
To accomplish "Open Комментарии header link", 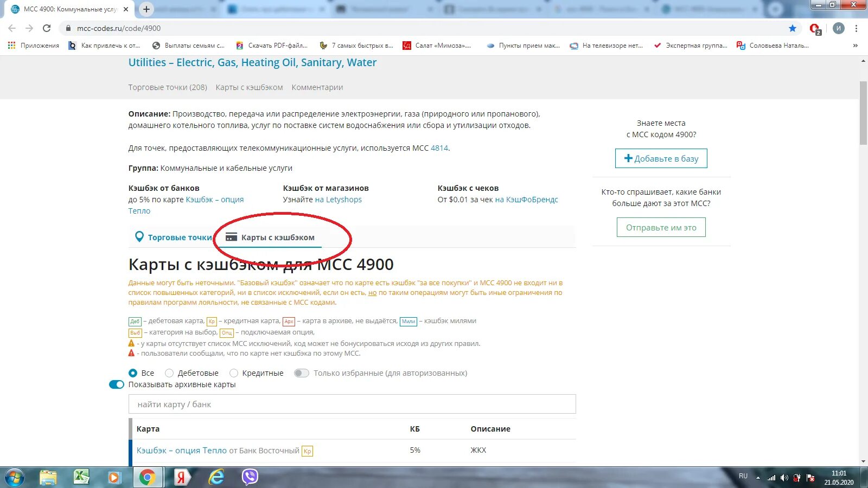I will 317,87.
